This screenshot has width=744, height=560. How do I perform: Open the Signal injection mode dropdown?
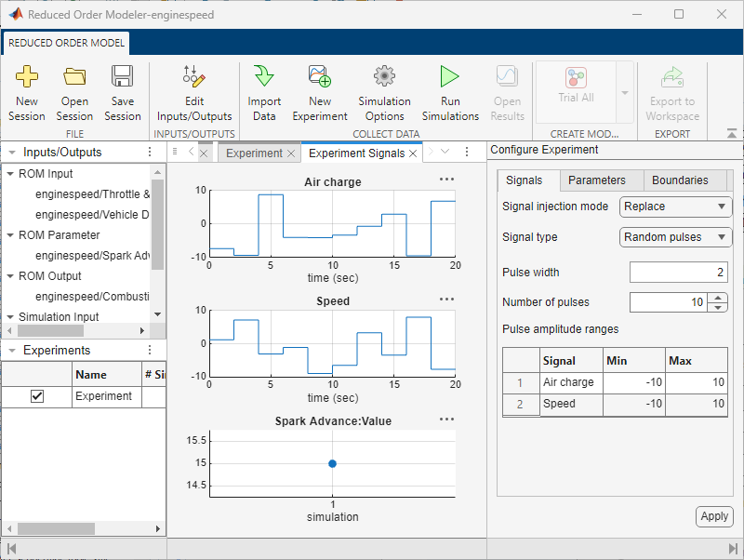pyautogui.click(x=675, y=207)
